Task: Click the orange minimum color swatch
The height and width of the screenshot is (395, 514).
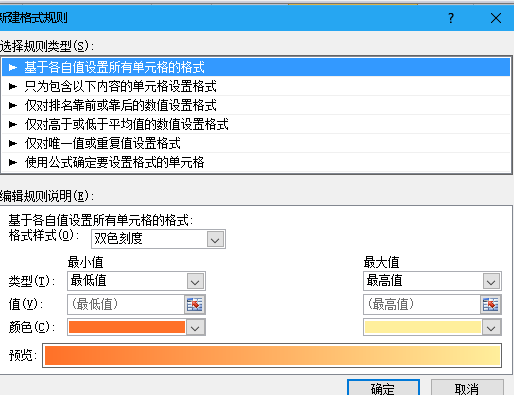Action: 127,327
